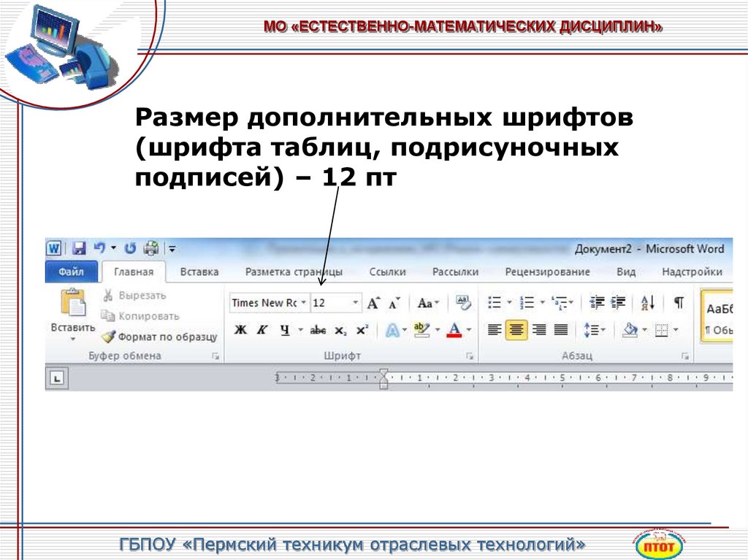748x560 pixels.
Task: Click the borders icon in Абзац group
Action: [x=661, y=329]
